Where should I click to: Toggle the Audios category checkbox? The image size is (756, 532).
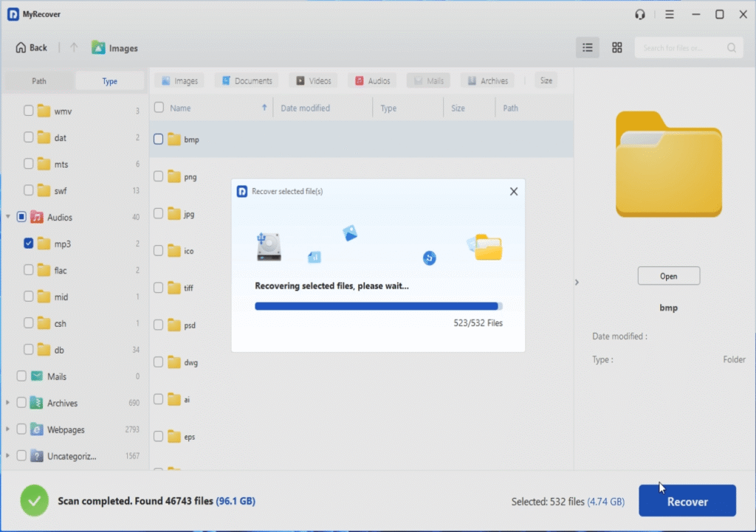click(21, 217)
